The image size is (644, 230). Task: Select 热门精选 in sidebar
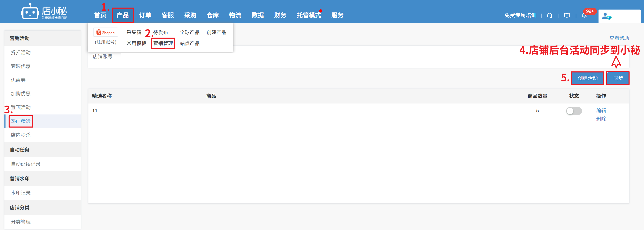pyautogui.click(x=21, y=121)
